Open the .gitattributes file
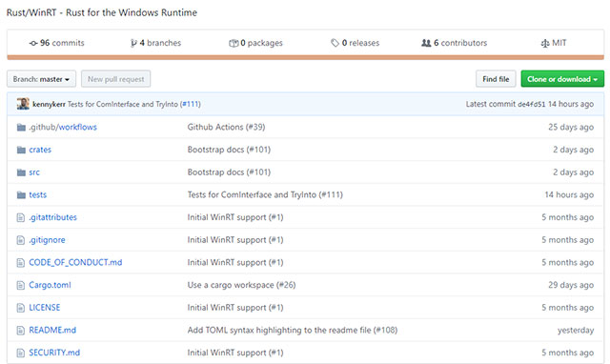 [x=53, y=217]
